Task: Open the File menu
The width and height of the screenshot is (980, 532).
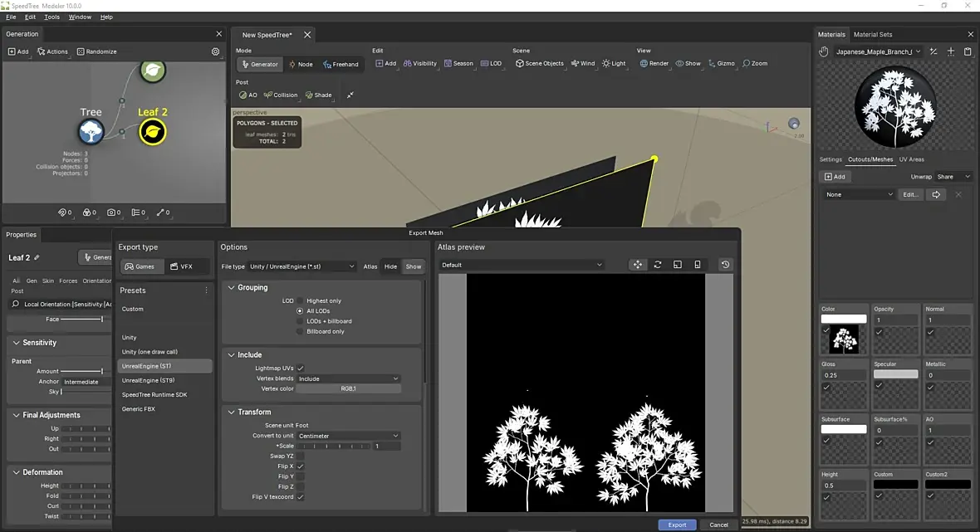Action: pyautogui.click(x=11, y=17)
